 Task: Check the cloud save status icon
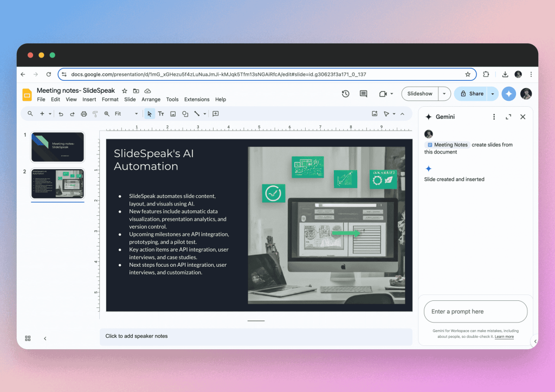click(147, 91)
